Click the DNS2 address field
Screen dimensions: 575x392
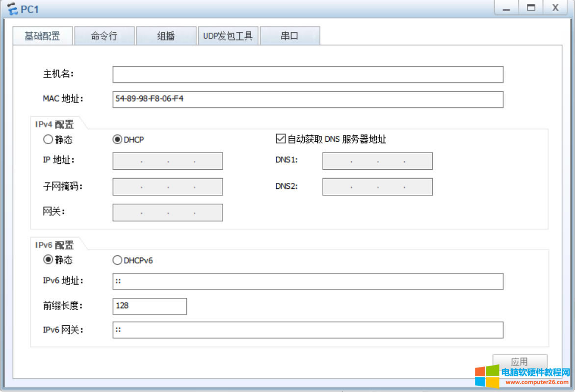(377, 186)
